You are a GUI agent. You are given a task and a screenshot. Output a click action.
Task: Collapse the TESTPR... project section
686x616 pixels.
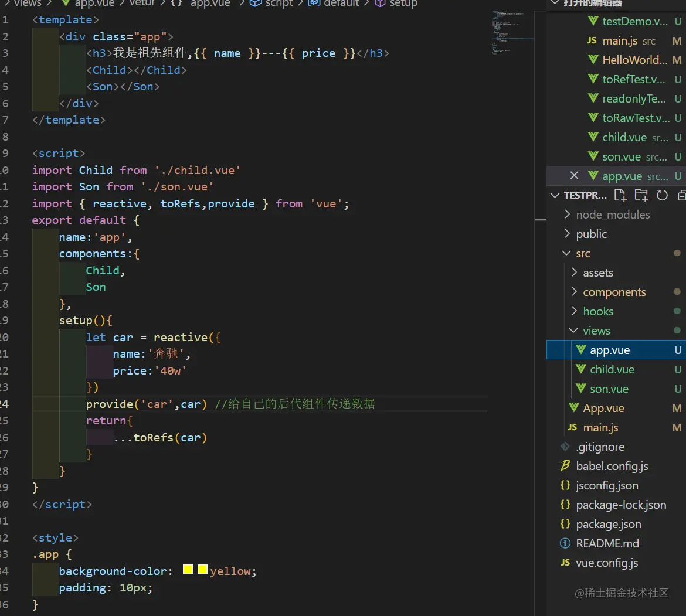[555, 195]
